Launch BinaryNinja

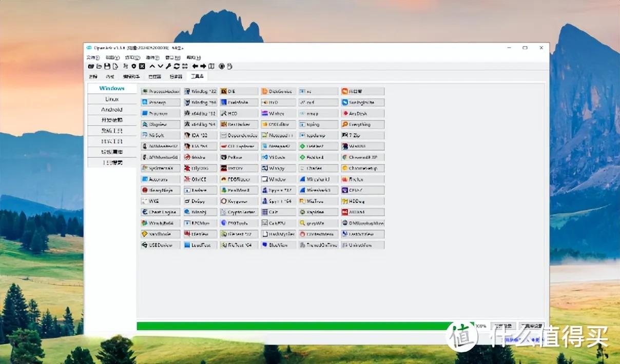[161, 190]
